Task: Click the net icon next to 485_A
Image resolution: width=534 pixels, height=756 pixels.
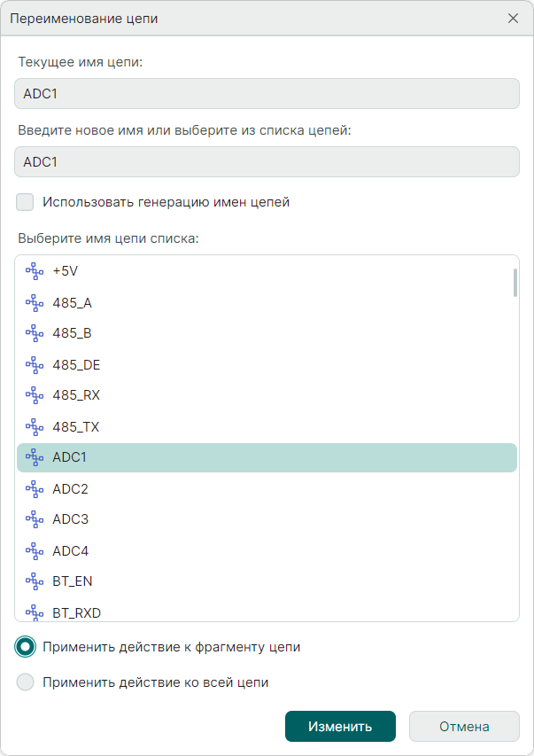Action: 35,302
